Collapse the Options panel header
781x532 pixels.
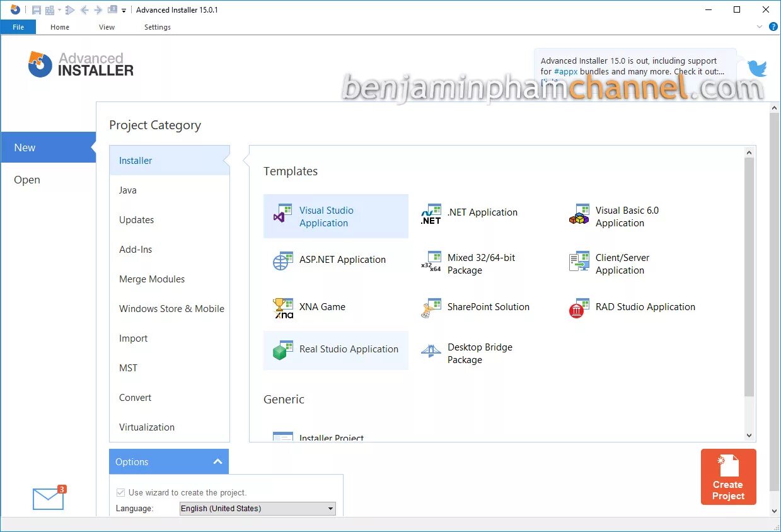[169, 461]
